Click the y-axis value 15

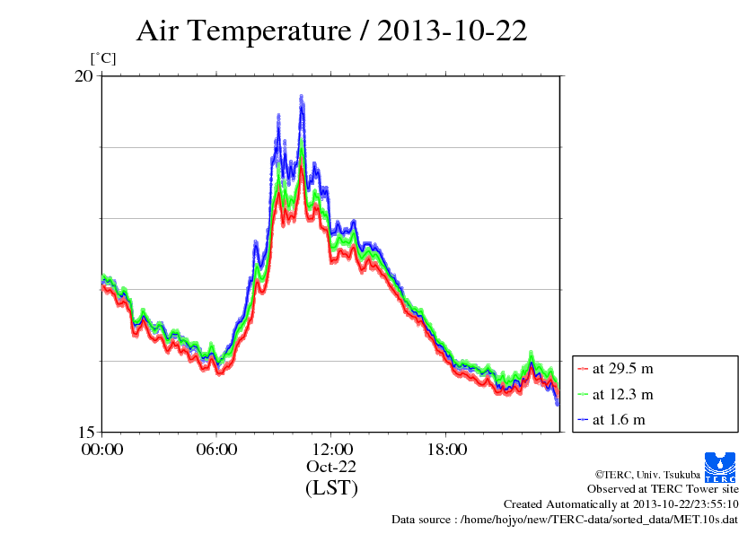(x=84, y=433)
